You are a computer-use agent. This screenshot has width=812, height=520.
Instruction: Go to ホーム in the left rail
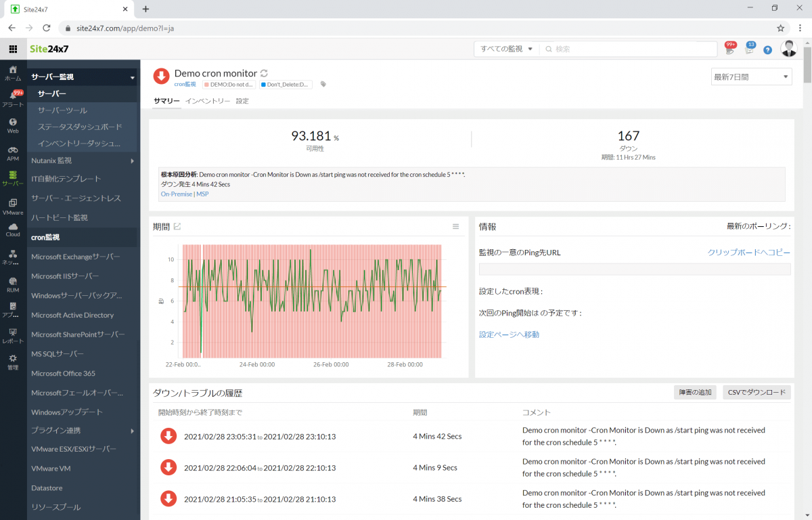pos(13,73)
